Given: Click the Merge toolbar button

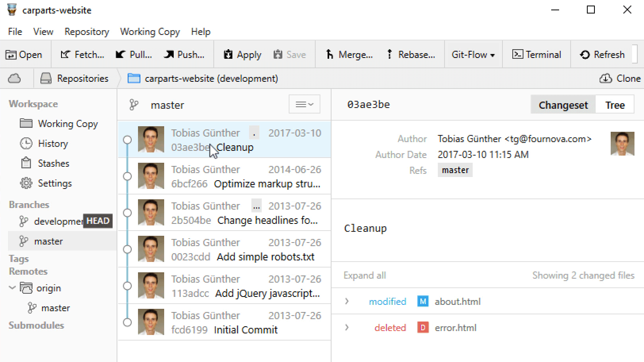Looking at the screenshot, I should click(x=349, y=55).
